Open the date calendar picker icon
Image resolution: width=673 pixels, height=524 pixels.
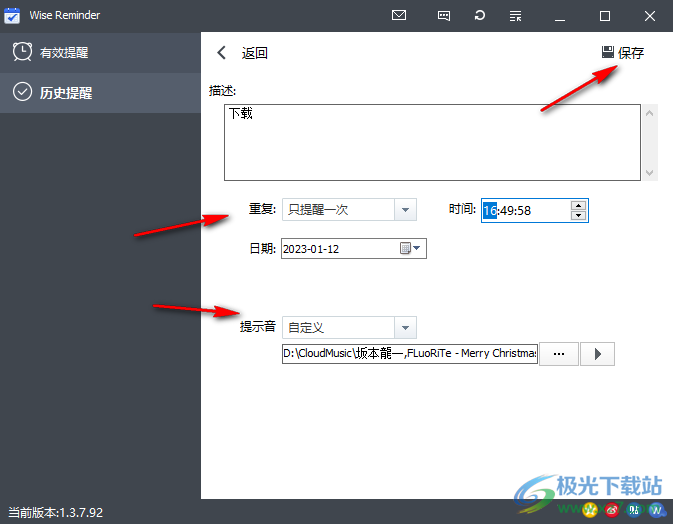(x=410, y=248)
